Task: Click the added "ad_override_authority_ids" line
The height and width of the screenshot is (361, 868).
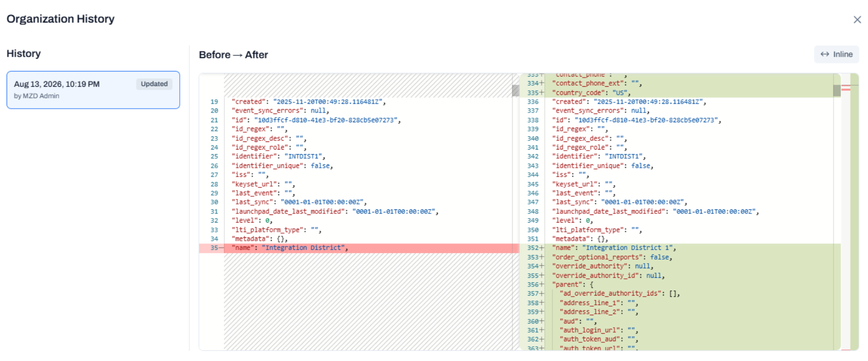Action: (x=619, y=294)
